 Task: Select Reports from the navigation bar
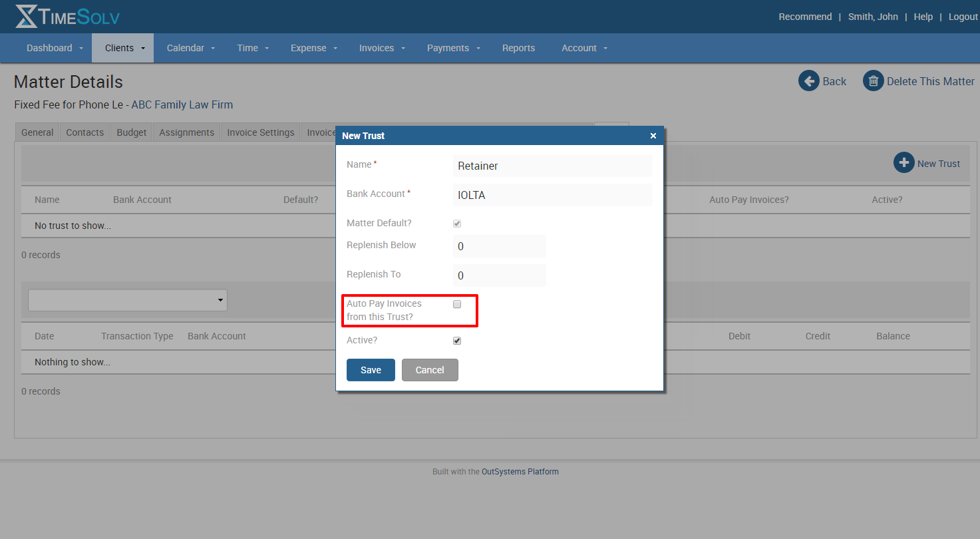pyautogui.click(x=518, y=47)
